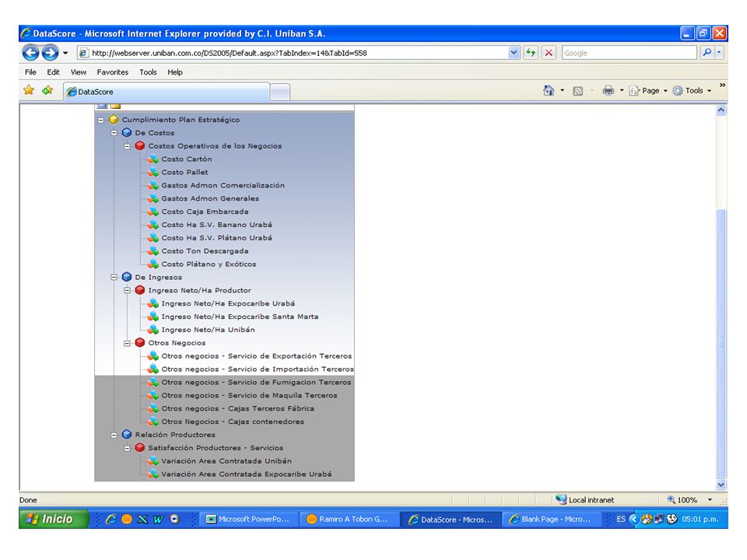
Task: Click the indicator icon beside Costo Cartón
Action: [153, 159]
